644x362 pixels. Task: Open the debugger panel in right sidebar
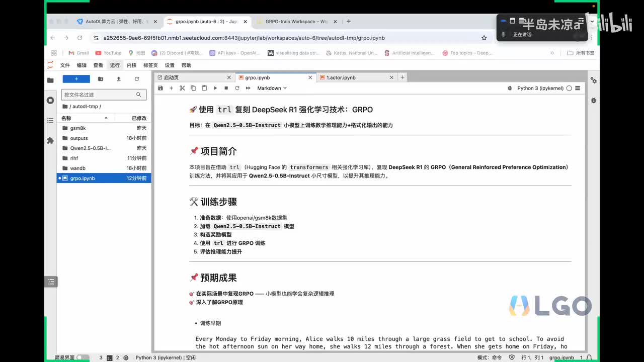(594, 101)
